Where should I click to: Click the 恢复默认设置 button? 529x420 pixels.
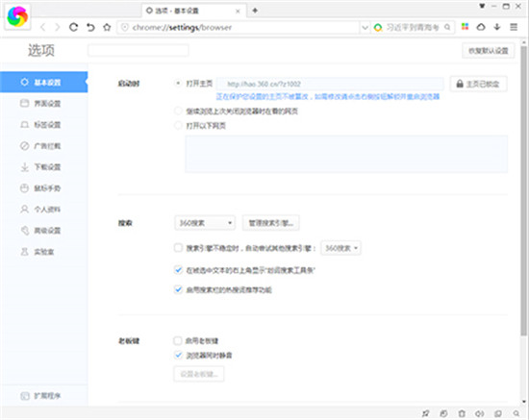pyautogui.click(x=489, y=51)
